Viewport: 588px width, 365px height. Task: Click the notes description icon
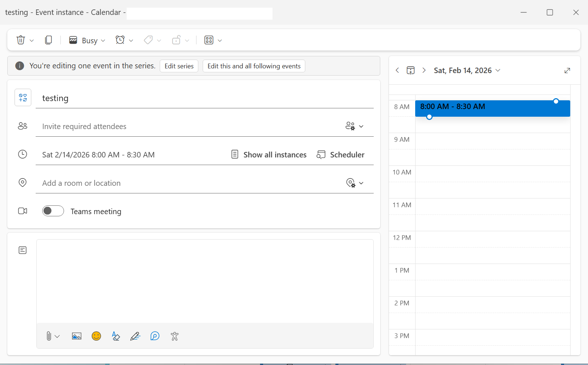(23, 250)
